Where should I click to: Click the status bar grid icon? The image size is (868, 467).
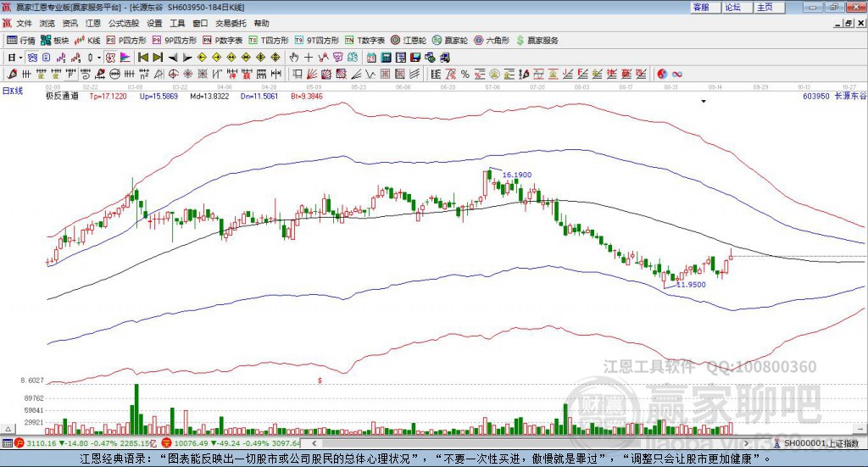point(7,443)
